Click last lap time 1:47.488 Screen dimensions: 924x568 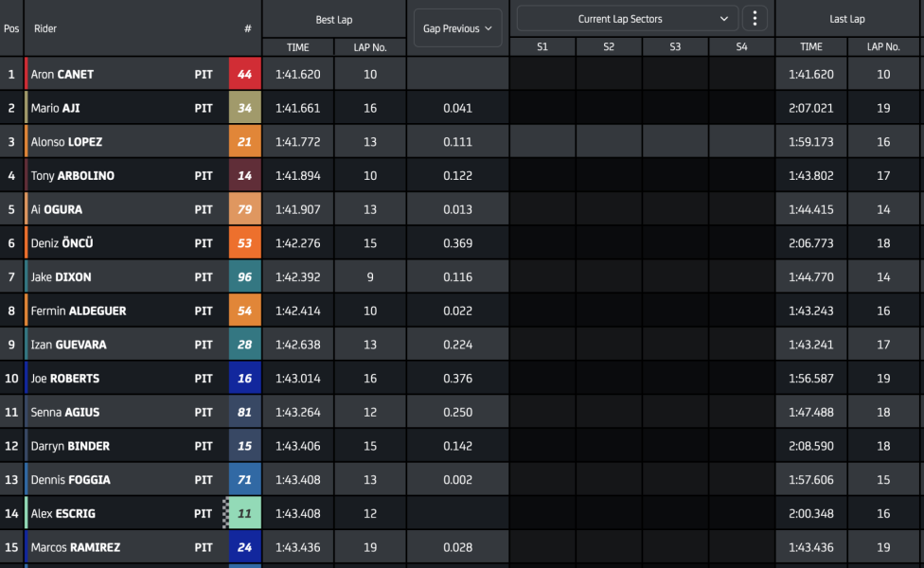810,412
